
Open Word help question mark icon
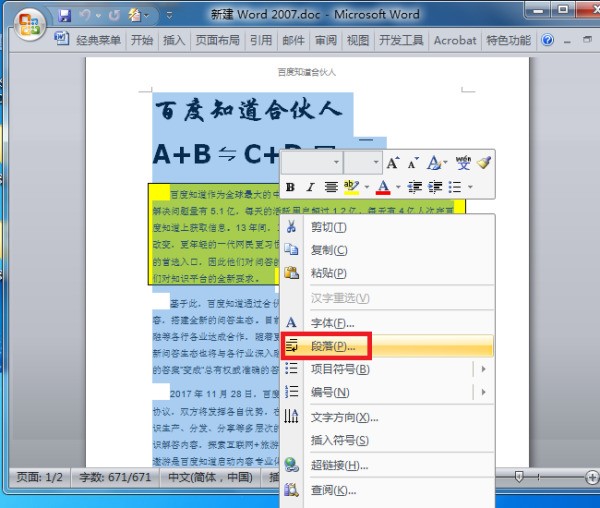(548, 41)
